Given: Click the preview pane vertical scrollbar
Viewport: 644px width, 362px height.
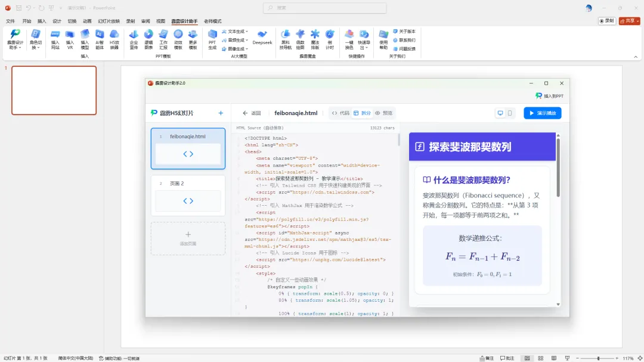Looking at the screenshot, I should point(558,168).
